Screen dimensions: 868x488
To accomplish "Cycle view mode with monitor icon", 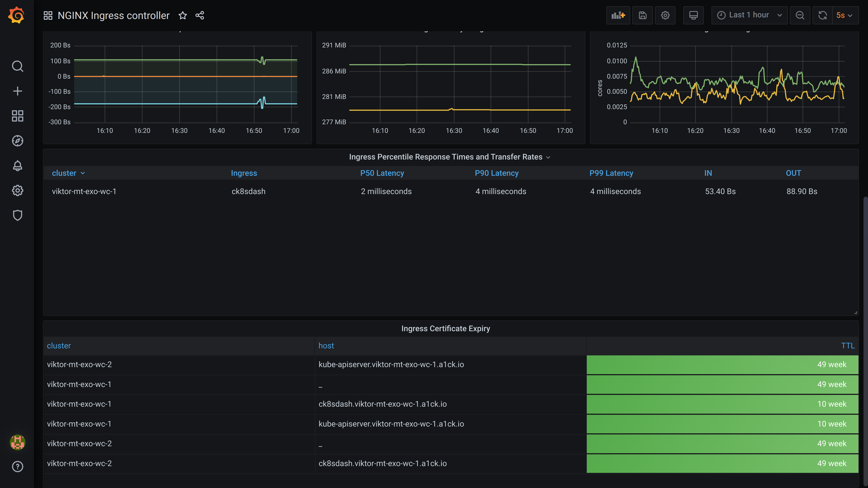I will point(693,16).
